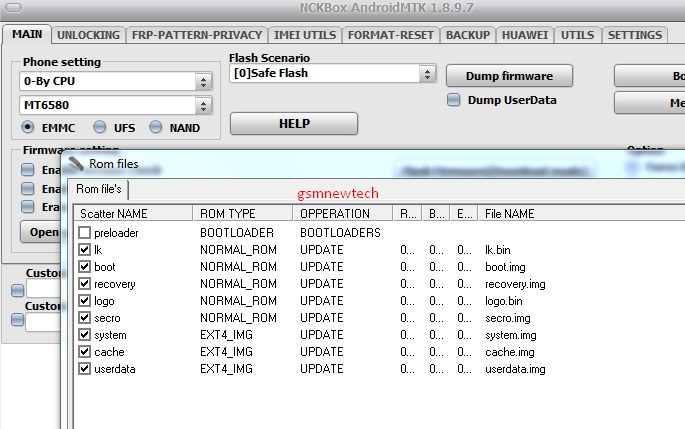Select the Rom file's tab
This screenshot has width=685, height=429.
[99, 189]
